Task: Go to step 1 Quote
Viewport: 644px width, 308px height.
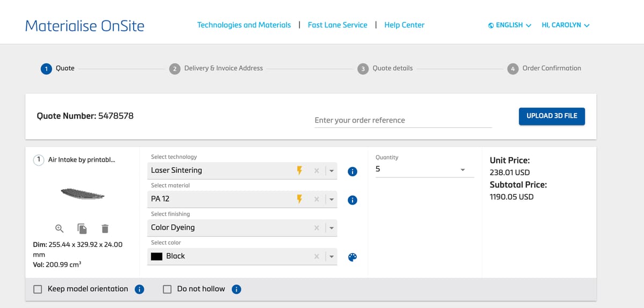Action: pyautogui.click(x=58, y=68)
